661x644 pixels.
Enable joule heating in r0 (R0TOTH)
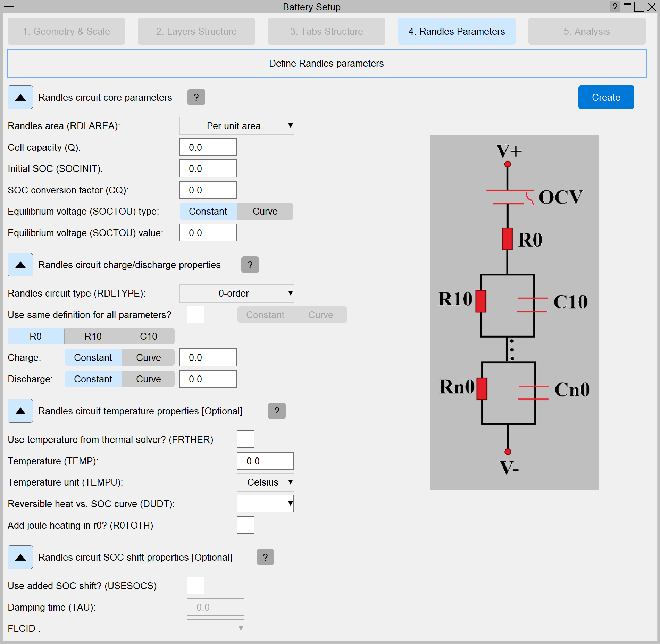click(x=245, y=525)
